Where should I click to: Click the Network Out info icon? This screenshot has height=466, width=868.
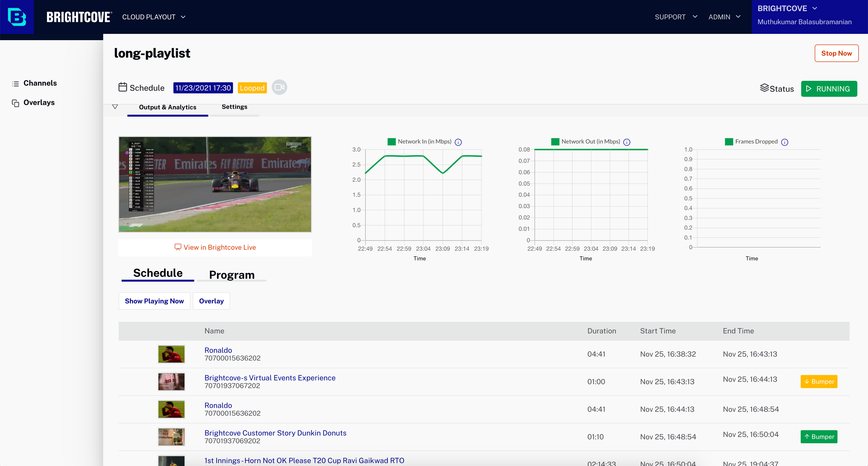(627, 142)
